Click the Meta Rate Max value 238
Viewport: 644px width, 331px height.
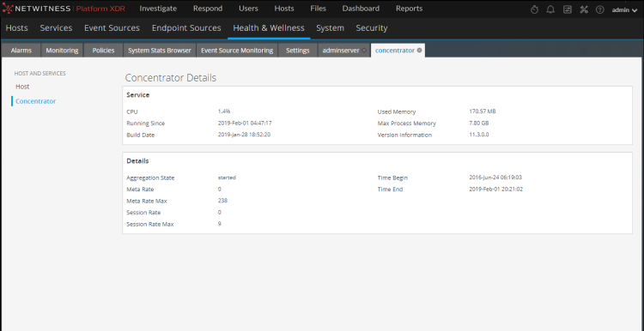point(222,201)
